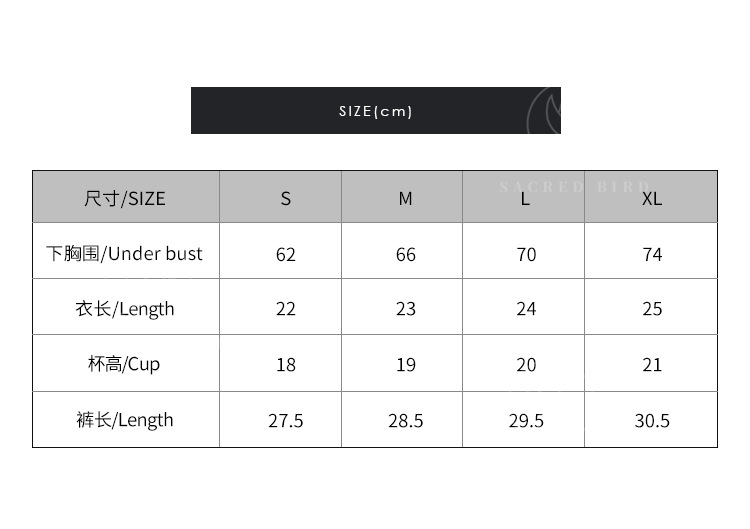Click the bird logo in the SIZE banner
Screen dimensions: 750x529
point(543,111)
